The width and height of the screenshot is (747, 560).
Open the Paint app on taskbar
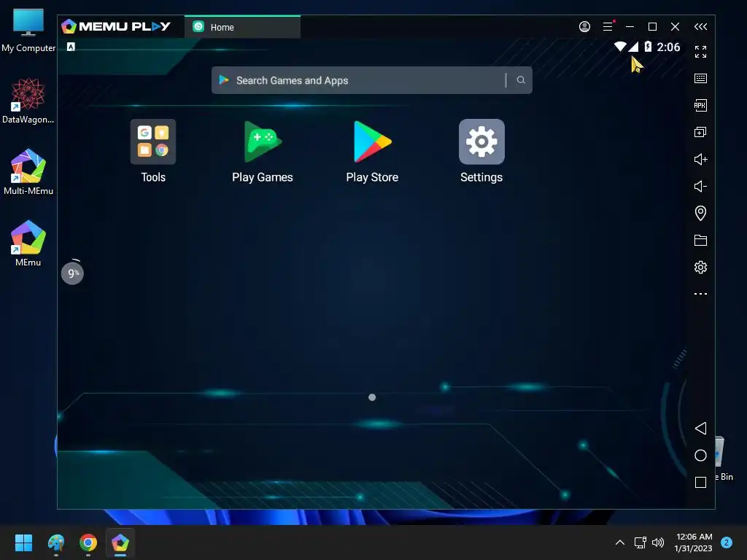click(x=55, y=542)
